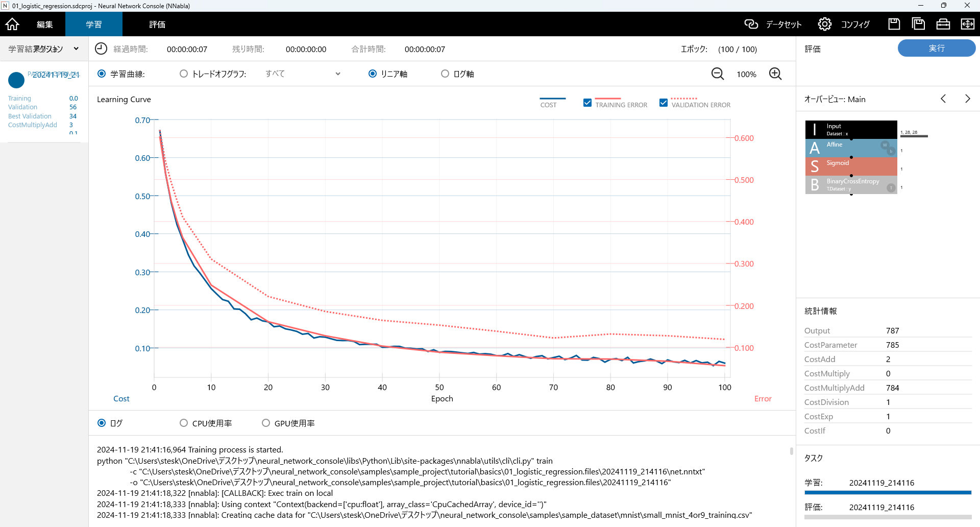Image resolution: width=980 pixels, height=527 pixels.
Task: Zoom out the learning curve graph
Action: pos(717,74)
